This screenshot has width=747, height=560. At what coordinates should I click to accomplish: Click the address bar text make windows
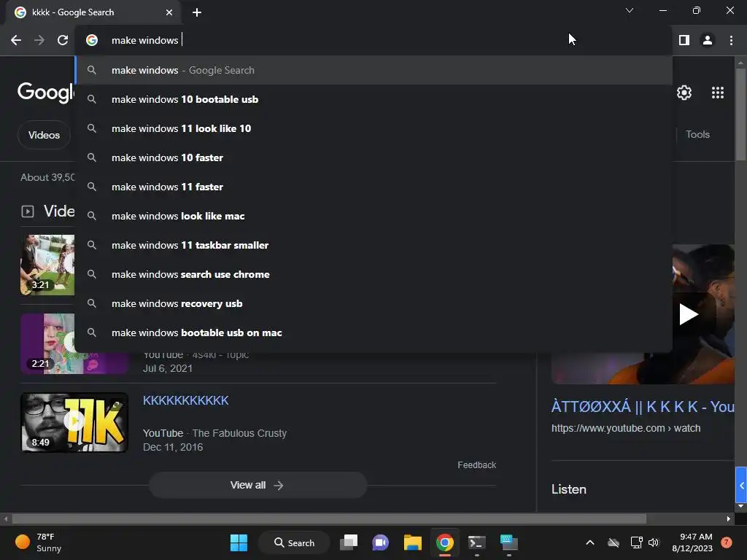[x=145, y=41]
